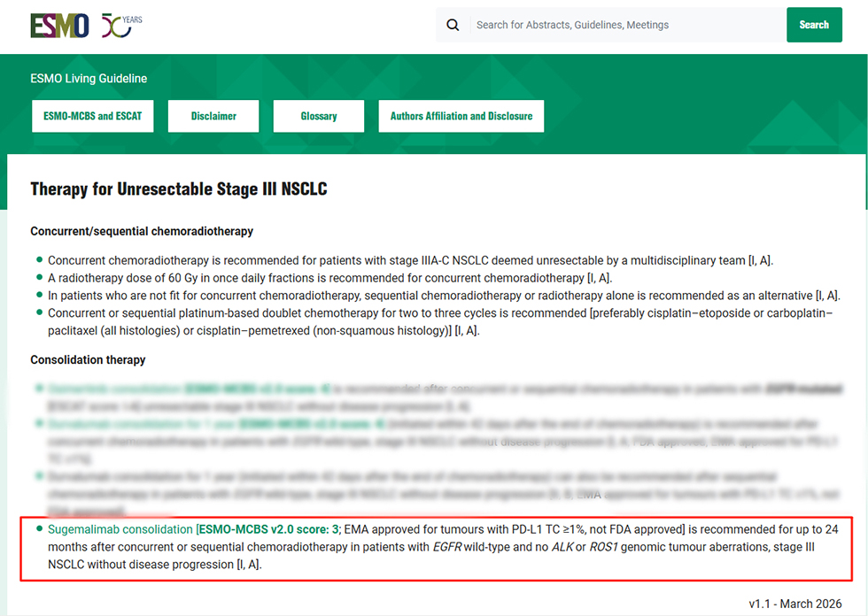Click the ESMO Living Guideline title
The height and width of the screenshot is (616, 868).
point(89,79)
